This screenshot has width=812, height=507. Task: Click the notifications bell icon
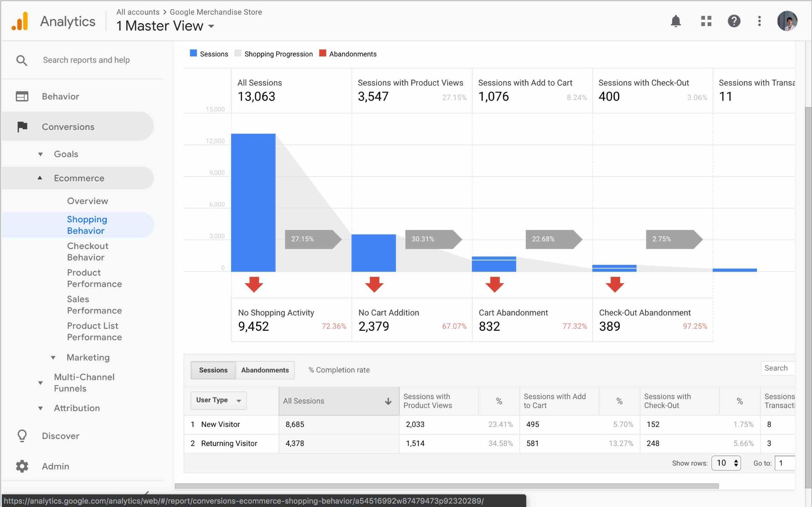(x=676, y=21)
